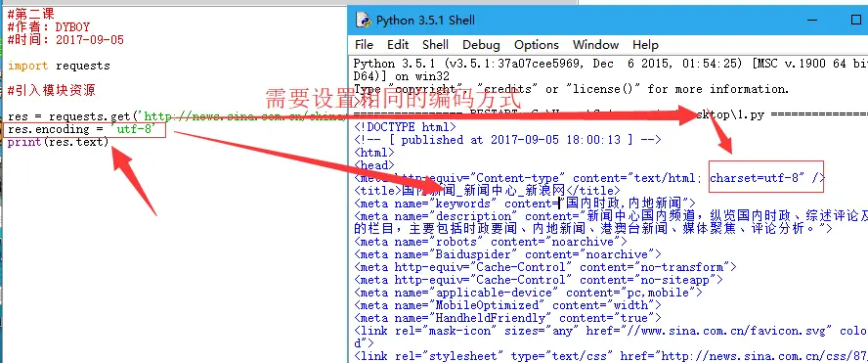Click the 'Python 3.5.1 (v3.5.1...' version line
Image resolution: width=868 pixels, height=363 pixels.
coord(611,64)
